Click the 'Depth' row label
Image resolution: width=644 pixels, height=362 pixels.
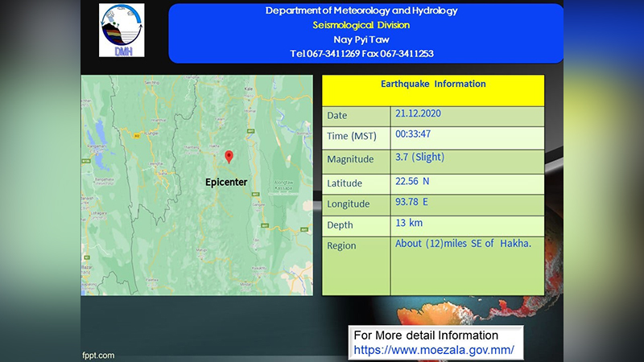click(340, 225)
